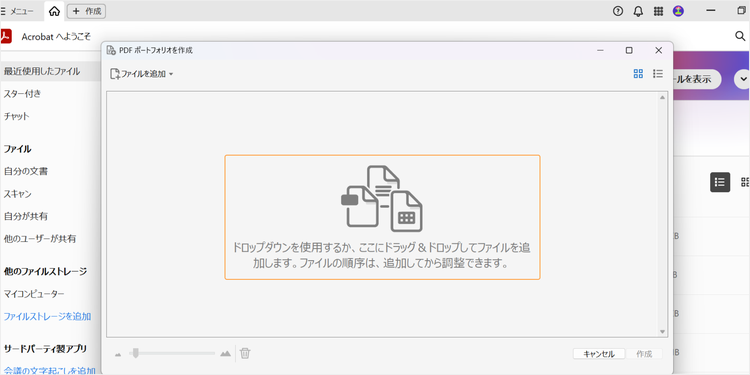The image size is (750, 375).
Task: Click the trash delete icon
Action: click(245, 353)
